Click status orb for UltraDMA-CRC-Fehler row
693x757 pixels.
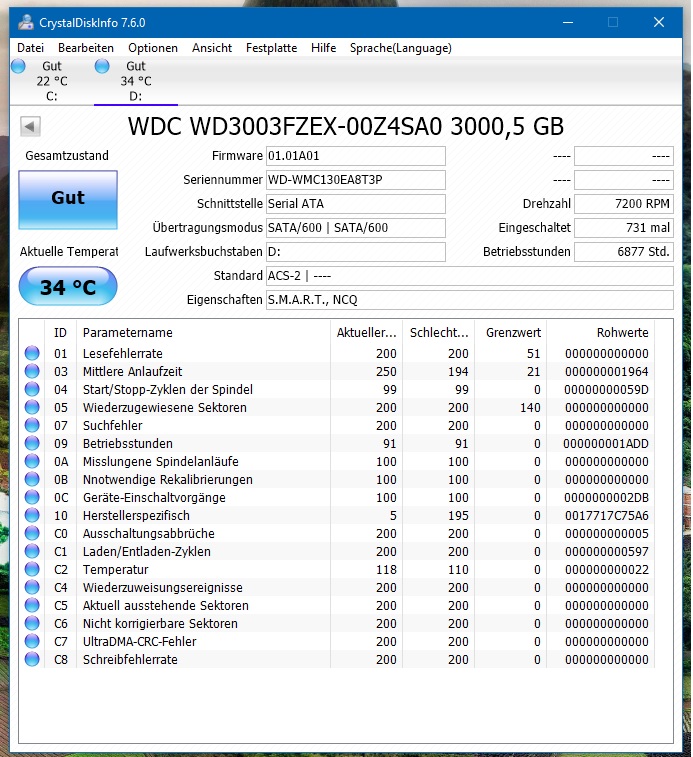(32, 641)
